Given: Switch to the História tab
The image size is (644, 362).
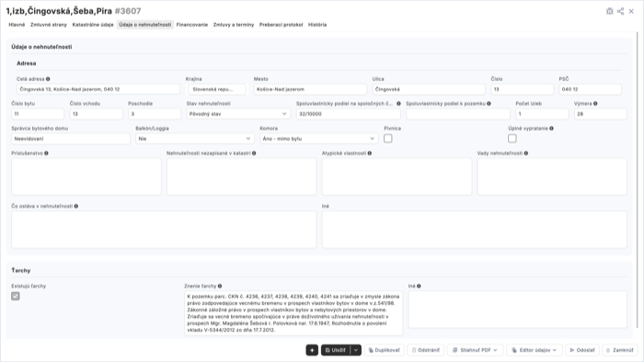Looking at the screenshot, I should (x=317, y=25).
